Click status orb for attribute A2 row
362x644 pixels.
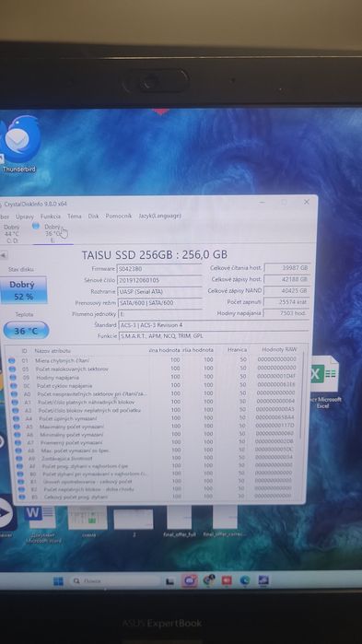(16, 410)
